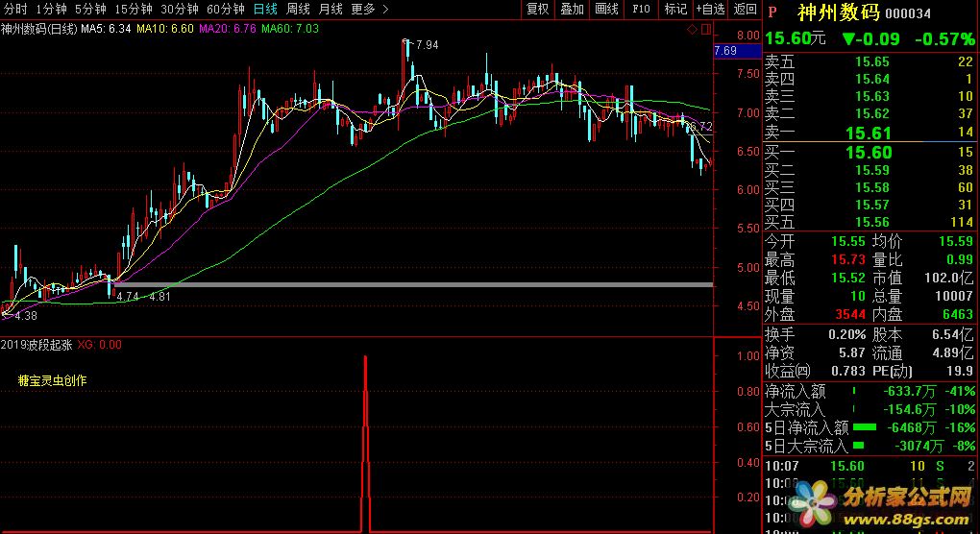The width and height of the screenshot is (980, 534).
Task: Click the 外盘 value 3544
Action: click(850, 314)
